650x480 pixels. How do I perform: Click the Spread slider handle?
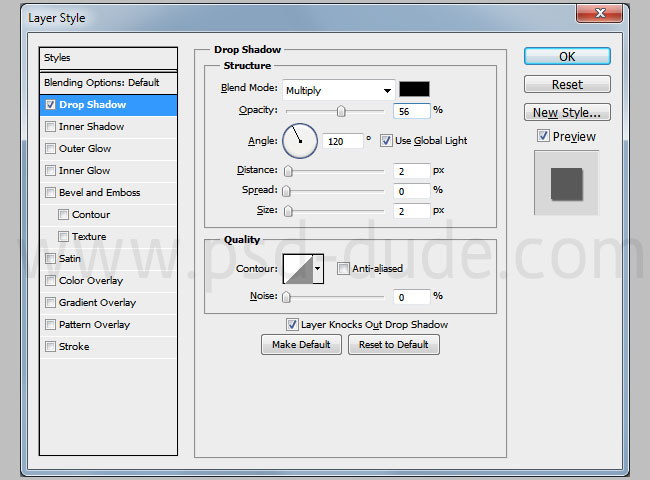pyautogui.click(x=286, y=191)
